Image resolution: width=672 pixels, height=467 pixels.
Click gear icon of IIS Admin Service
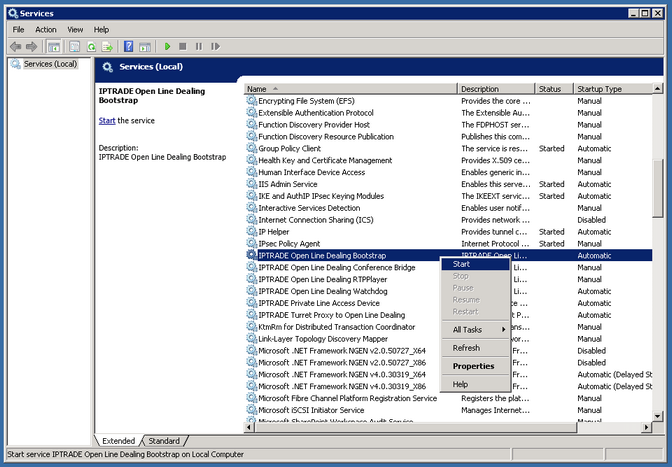tap(252, 184)
